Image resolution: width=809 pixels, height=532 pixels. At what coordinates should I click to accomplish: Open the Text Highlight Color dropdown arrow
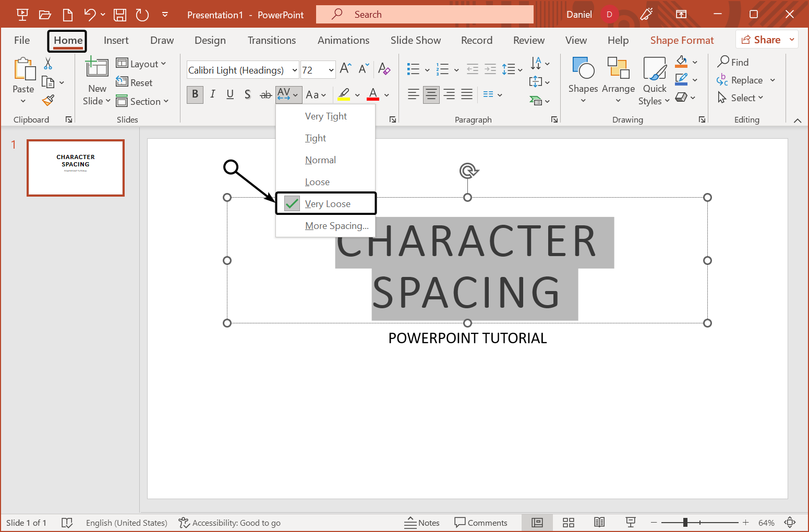[x=357, y=94]
